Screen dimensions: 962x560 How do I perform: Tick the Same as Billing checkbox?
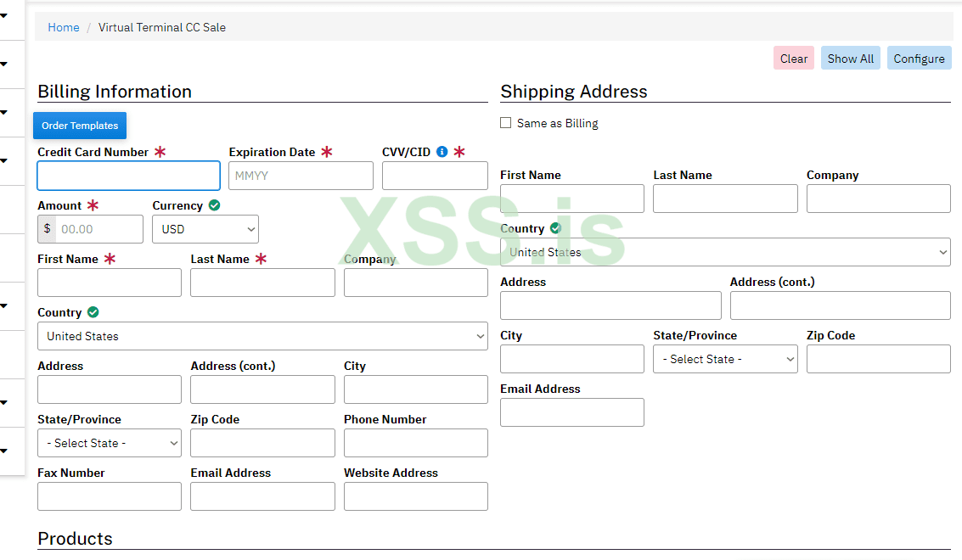pos(506,123)
